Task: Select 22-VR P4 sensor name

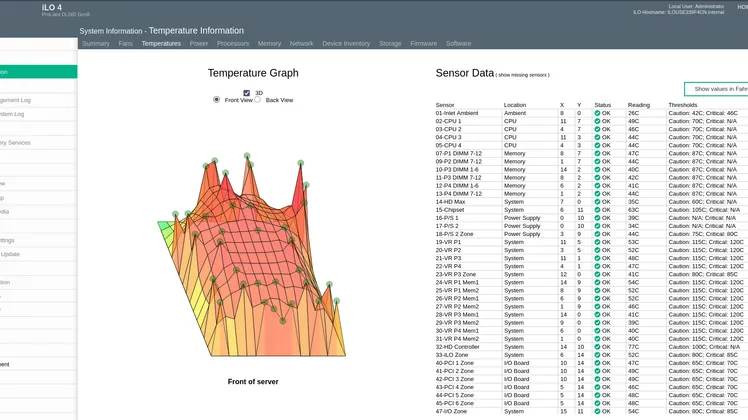Action: click(448, 266)
